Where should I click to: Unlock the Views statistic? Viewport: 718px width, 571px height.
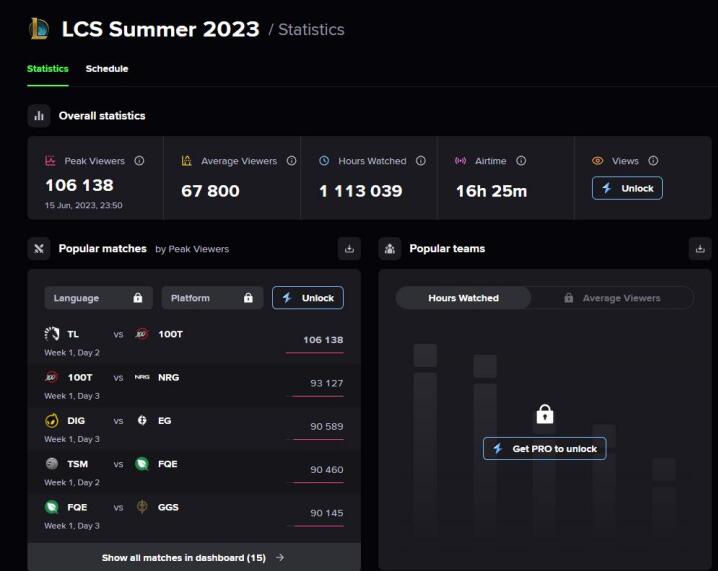tap(627, 188)
